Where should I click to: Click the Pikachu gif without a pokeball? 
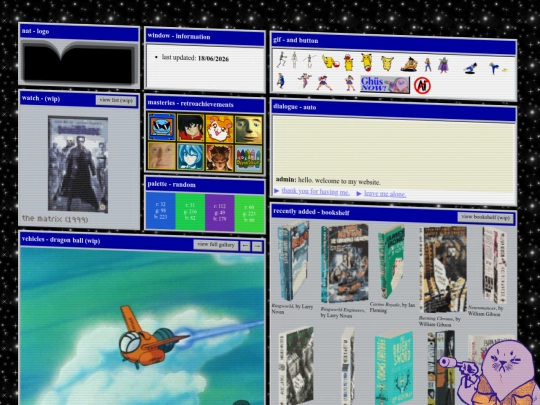coord(387,64)
